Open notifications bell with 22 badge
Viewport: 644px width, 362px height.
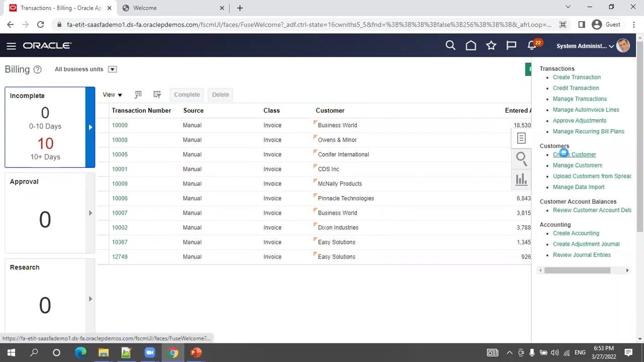click(x=532, y=45)
